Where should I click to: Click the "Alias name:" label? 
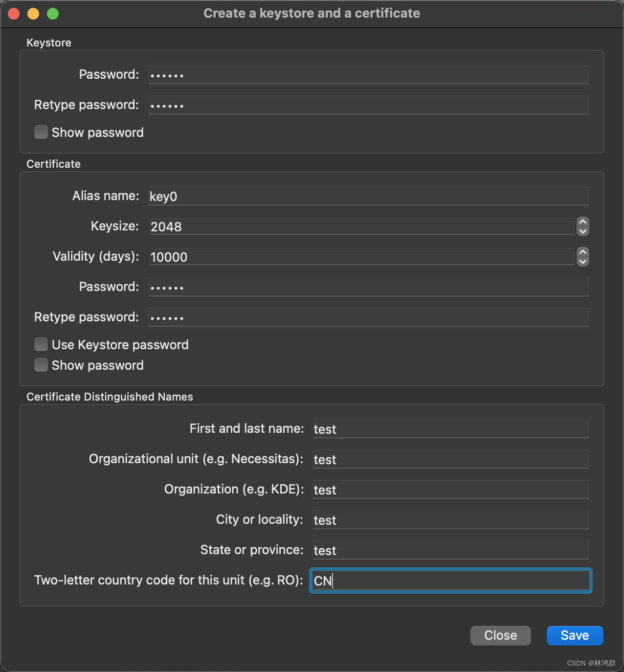coord(106,196)
